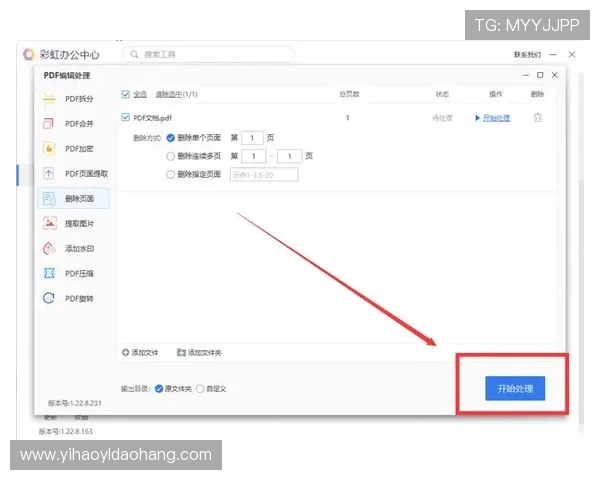This screenshot has width=600, height=480.
Task: Click version 版本号:1.22.8.163 in the main window
Action: (65, 431)
